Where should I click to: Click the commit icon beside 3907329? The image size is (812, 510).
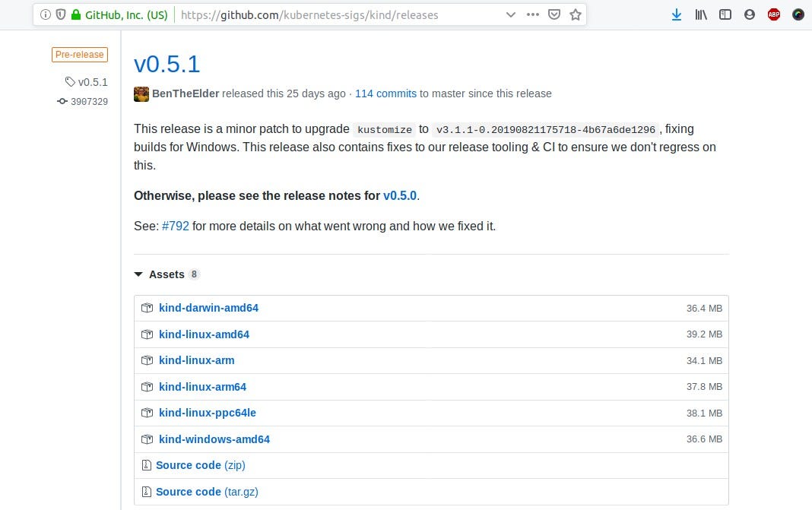pyautogui.click(x=62, y=102)
